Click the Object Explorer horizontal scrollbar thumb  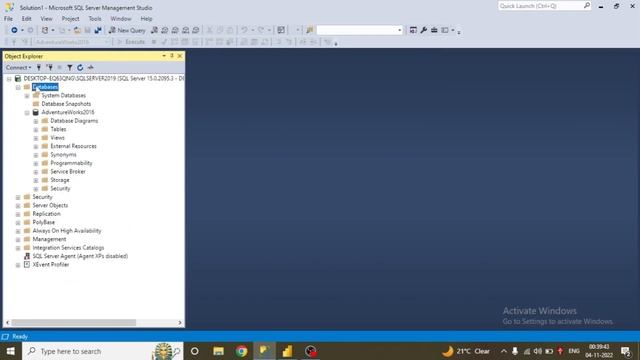pyautogui.click(x=73, y=322)
